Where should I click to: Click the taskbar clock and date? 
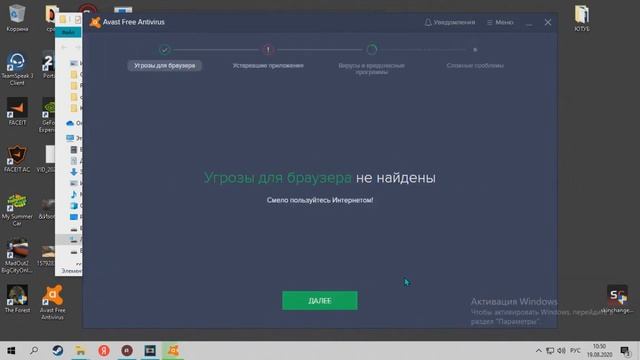(x=599, y=351)
